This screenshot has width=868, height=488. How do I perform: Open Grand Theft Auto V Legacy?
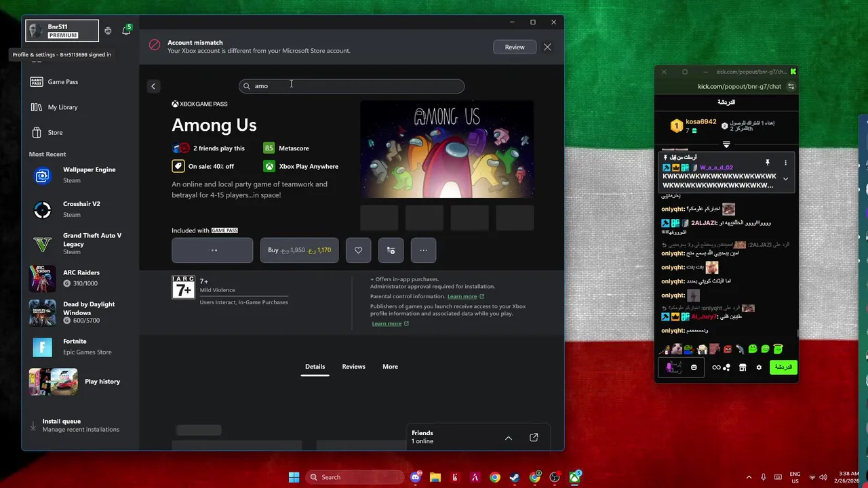click(81, 243)
